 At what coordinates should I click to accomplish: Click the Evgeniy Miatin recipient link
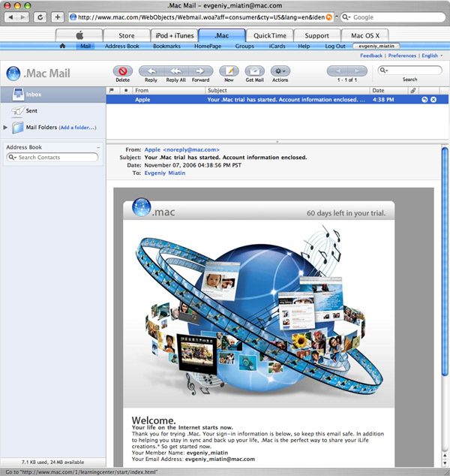coord(165,173)
